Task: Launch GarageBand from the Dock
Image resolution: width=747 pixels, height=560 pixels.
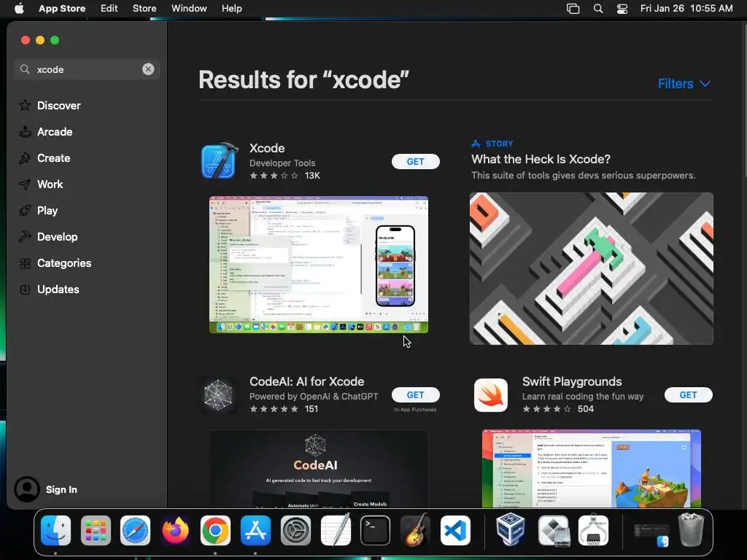Action: pos(415,530)
